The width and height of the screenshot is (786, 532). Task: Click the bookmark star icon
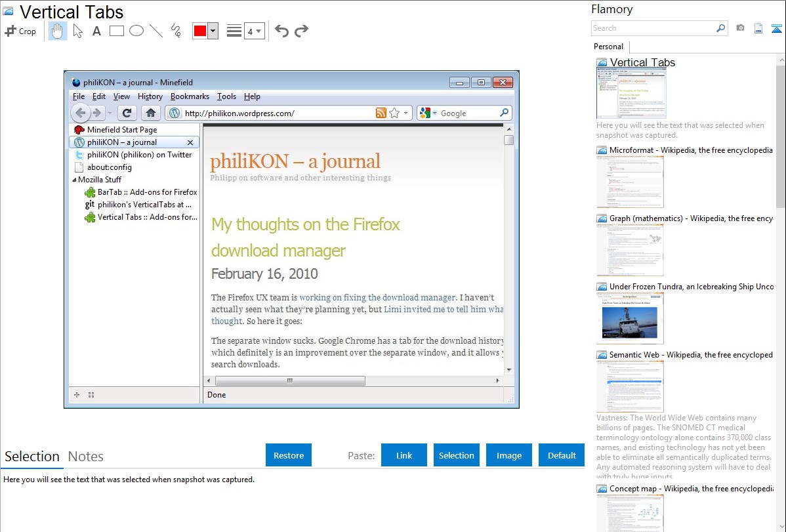click(x=394, y=113)
